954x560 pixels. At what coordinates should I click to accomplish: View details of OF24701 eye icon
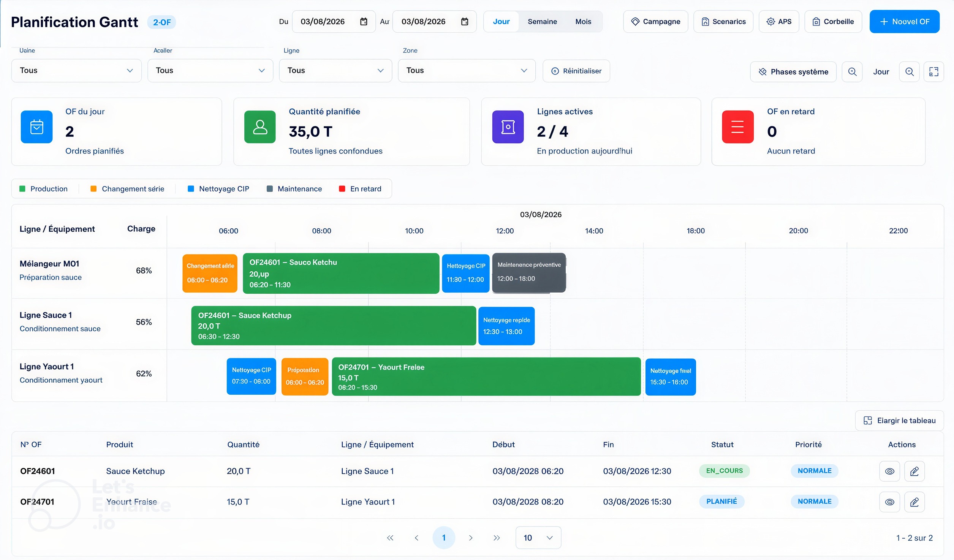(889, 502)
